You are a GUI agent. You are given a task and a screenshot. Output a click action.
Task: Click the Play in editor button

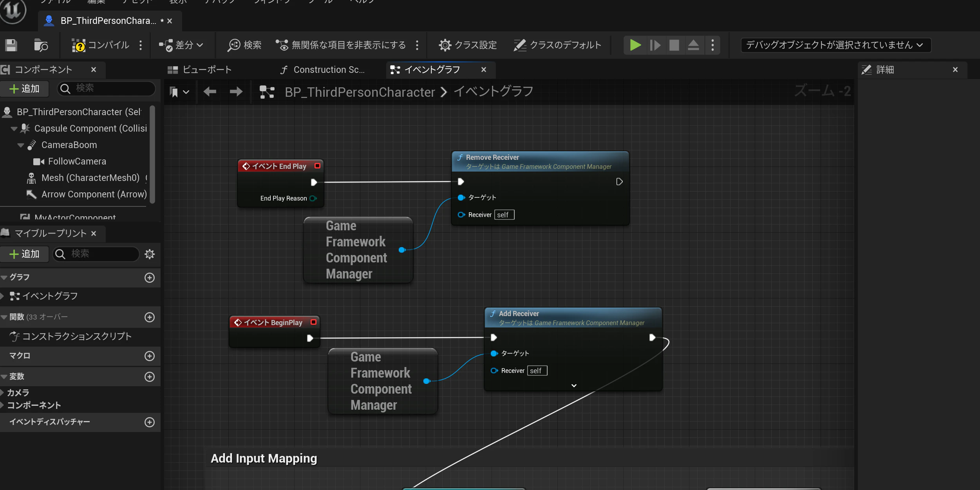tap(635, 45)
